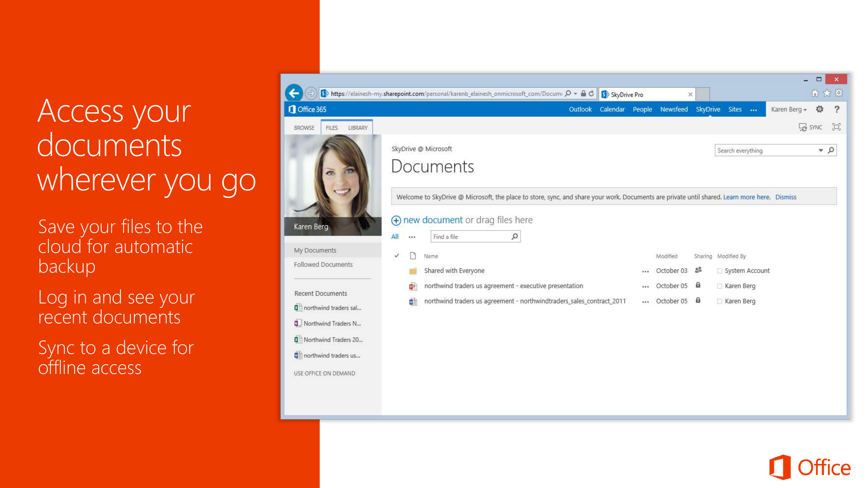Viewport: 868px width, 488px height.
Task: Open more navigation links ellipsis
Action: 754,110
